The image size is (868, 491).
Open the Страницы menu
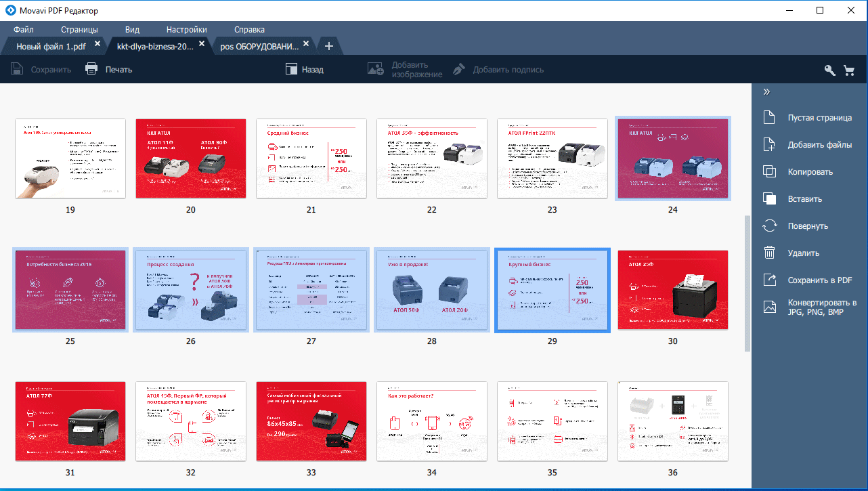pyautogui.click(x=79, y=29)
